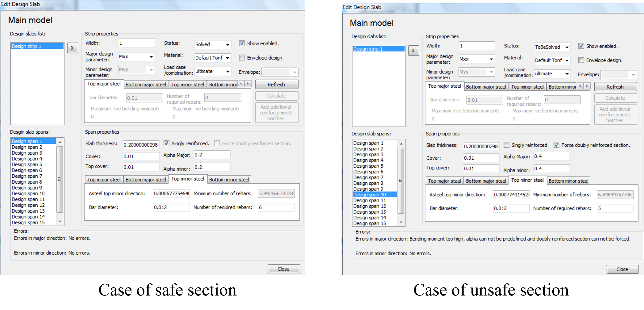Click X icon to remove Design strip 1 left

click(x=71, y=48)
